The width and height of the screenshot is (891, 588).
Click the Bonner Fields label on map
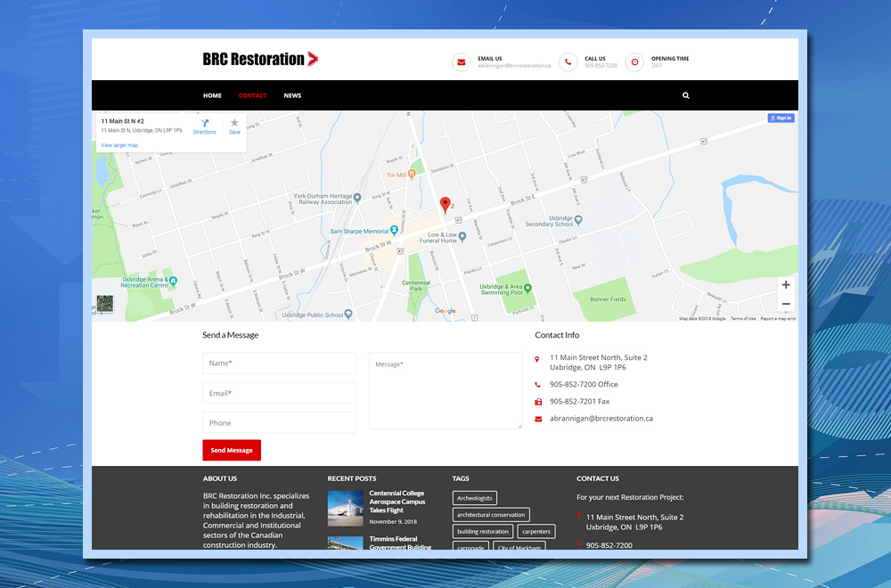click(608, 299)
